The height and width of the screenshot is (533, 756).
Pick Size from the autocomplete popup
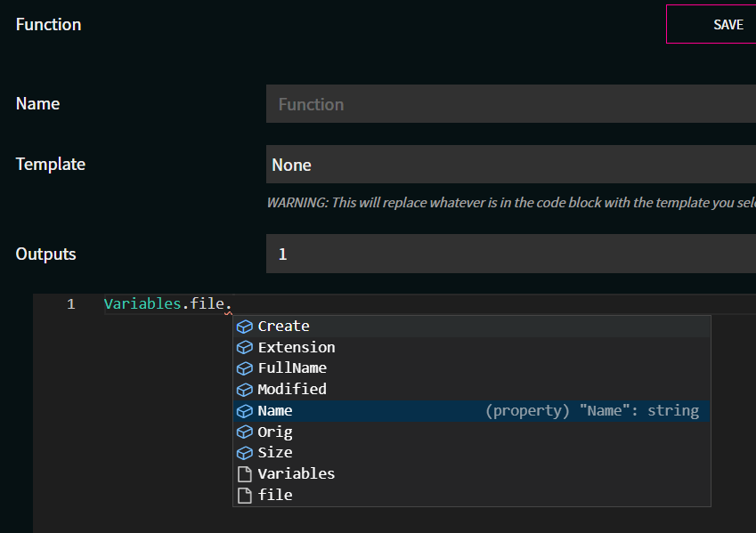(472, 453)
